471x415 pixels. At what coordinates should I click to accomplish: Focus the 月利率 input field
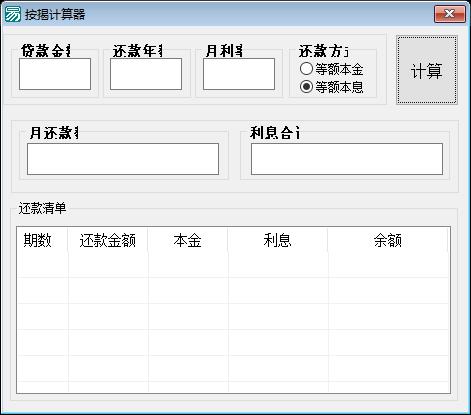tap(239, 74)
